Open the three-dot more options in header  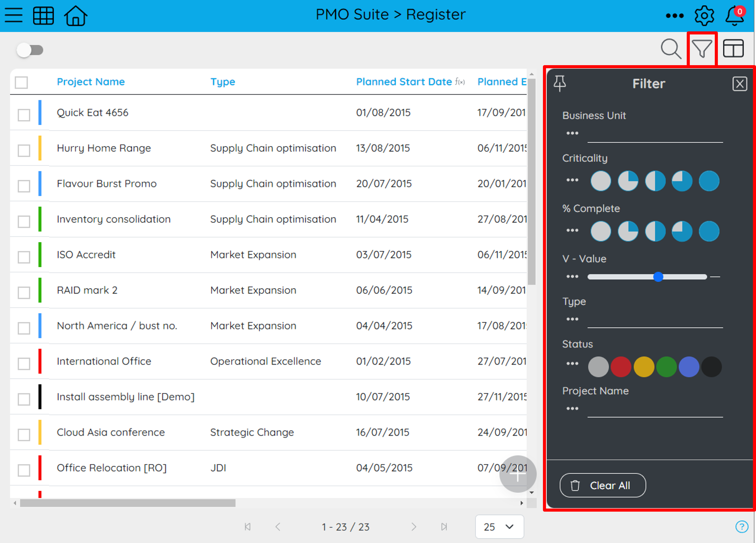click(674, 16)
